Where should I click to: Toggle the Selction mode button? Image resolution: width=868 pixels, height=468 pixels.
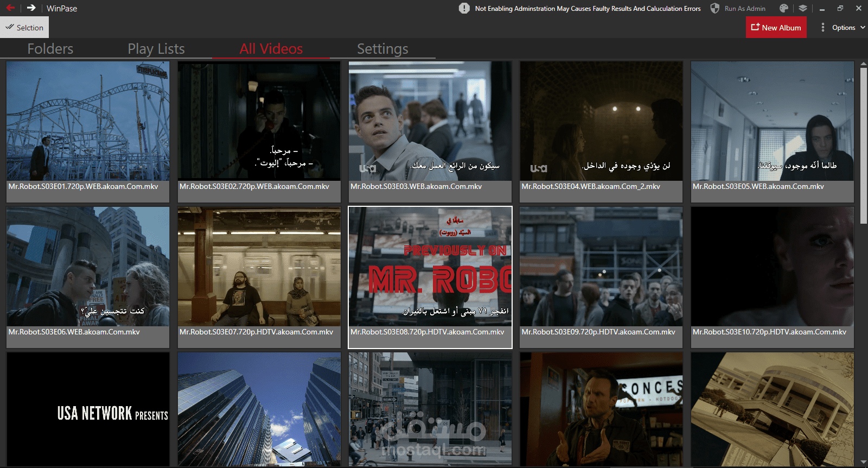tap(24, 27)
